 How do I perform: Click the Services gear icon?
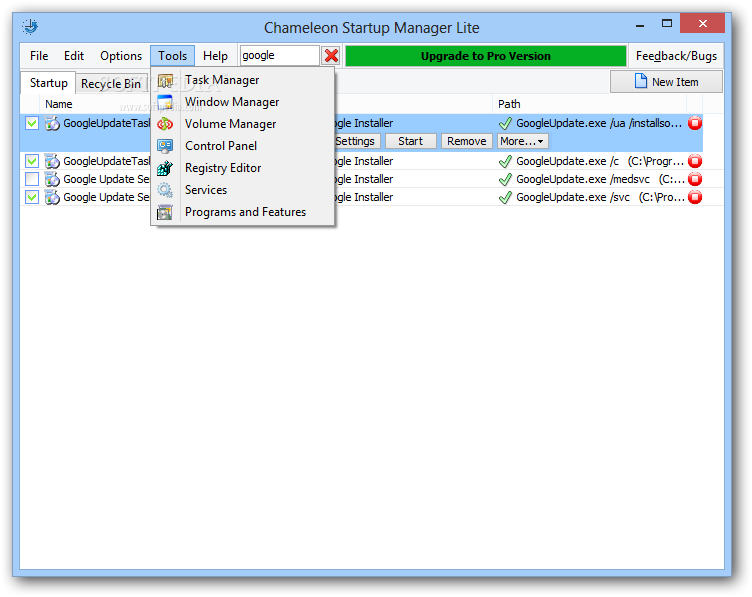pyautogui.click(x=165, y=190)
